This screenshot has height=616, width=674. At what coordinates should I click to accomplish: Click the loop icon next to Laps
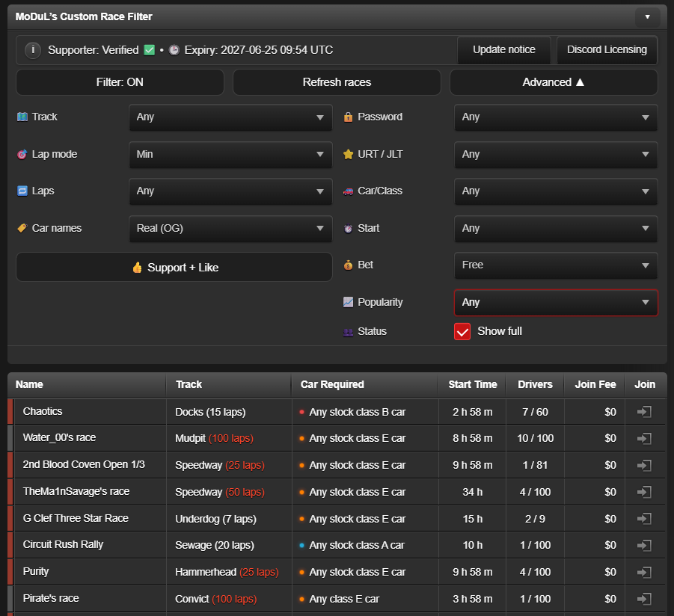(22, 191)
